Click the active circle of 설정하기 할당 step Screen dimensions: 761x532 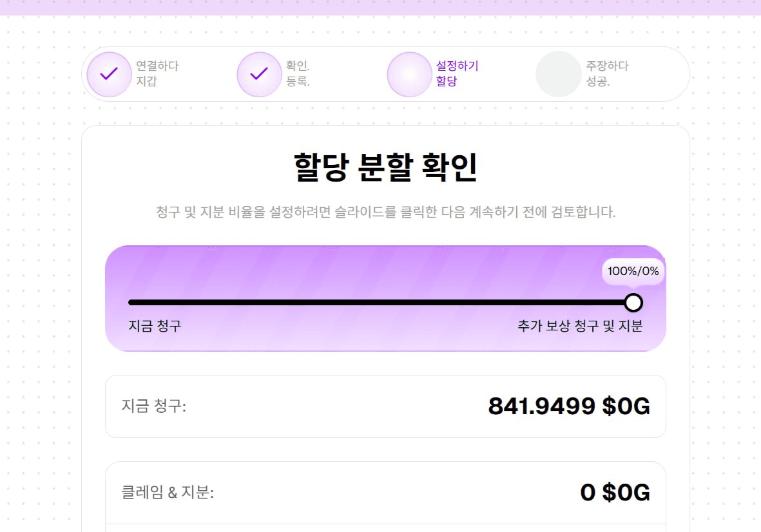[x=410, y=74]
